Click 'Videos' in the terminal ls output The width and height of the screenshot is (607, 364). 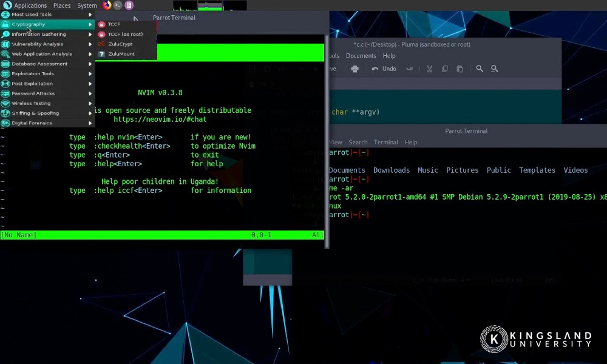(575, 170)
